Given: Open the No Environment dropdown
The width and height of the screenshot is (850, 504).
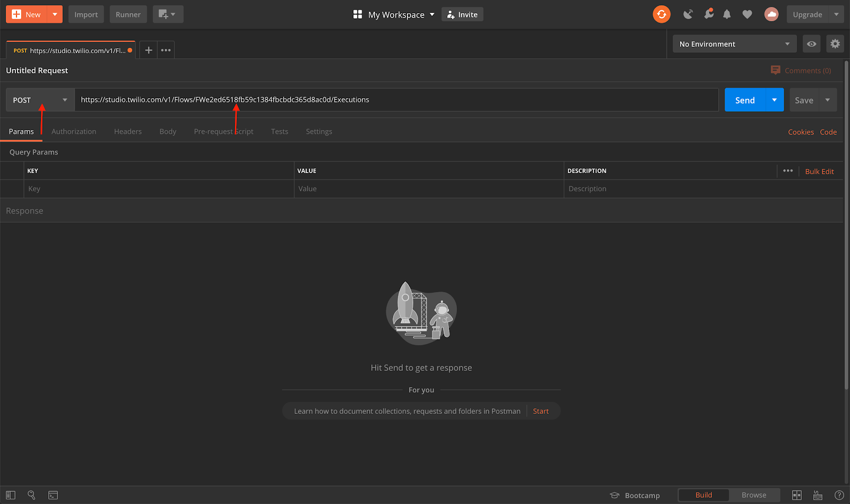Looking at the screenshot, I should pos(734,44).
